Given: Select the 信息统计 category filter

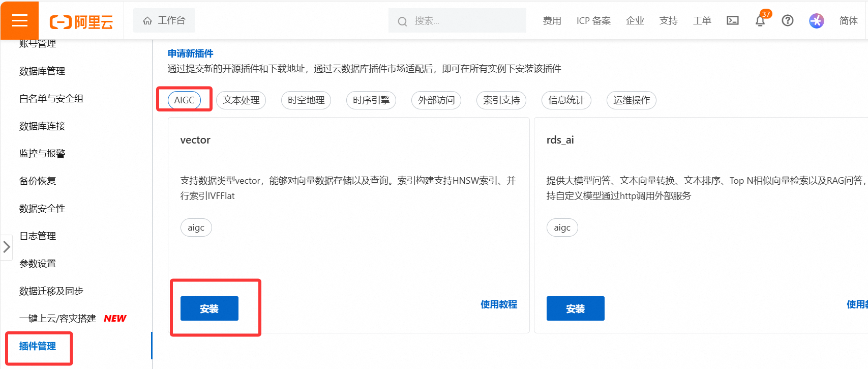Looking at the screenshot, I should click(566, 100).
